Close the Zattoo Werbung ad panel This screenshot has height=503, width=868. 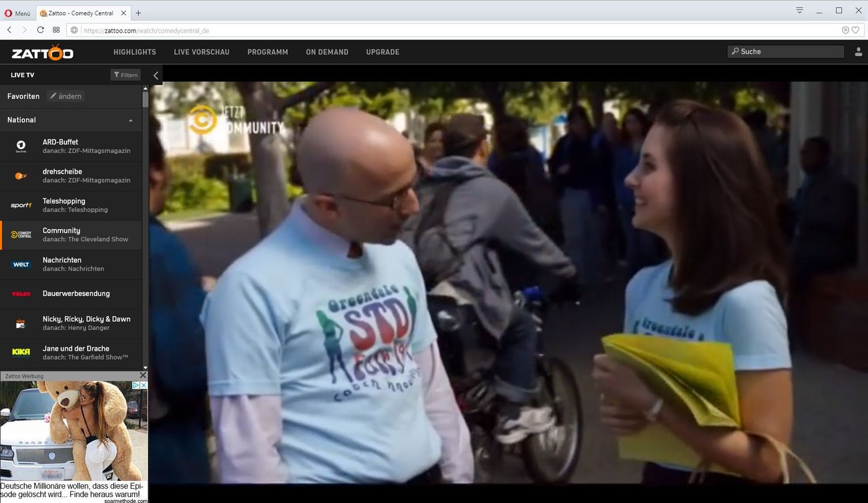[x=143, y=376]
